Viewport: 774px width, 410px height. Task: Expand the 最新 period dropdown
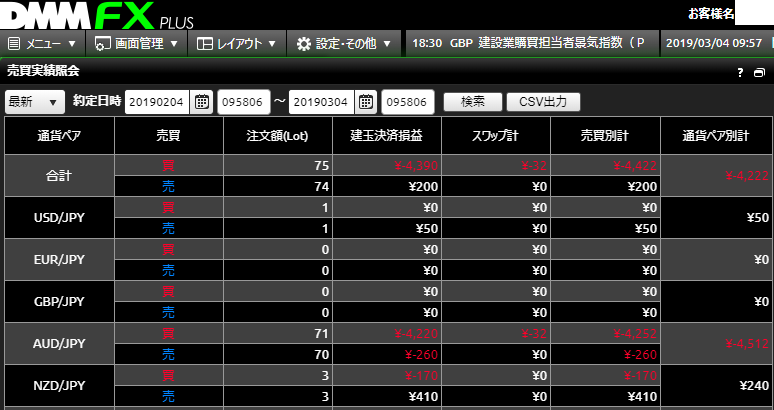click(x=34, y=101)
